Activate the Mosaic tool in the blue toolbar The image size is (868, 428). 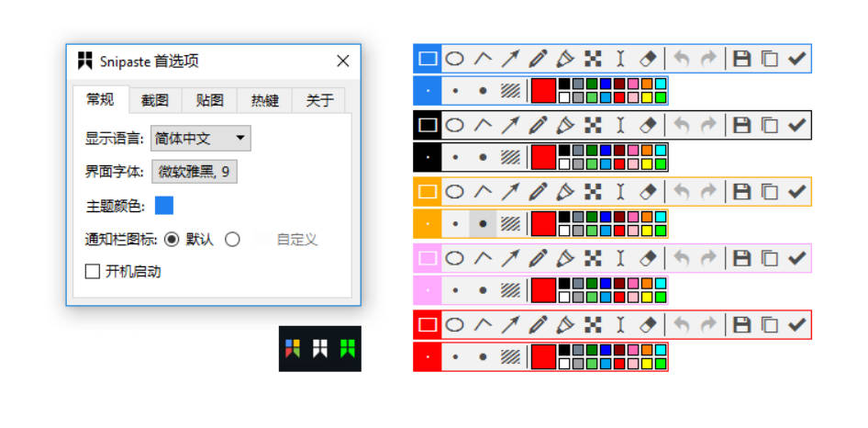593,58
